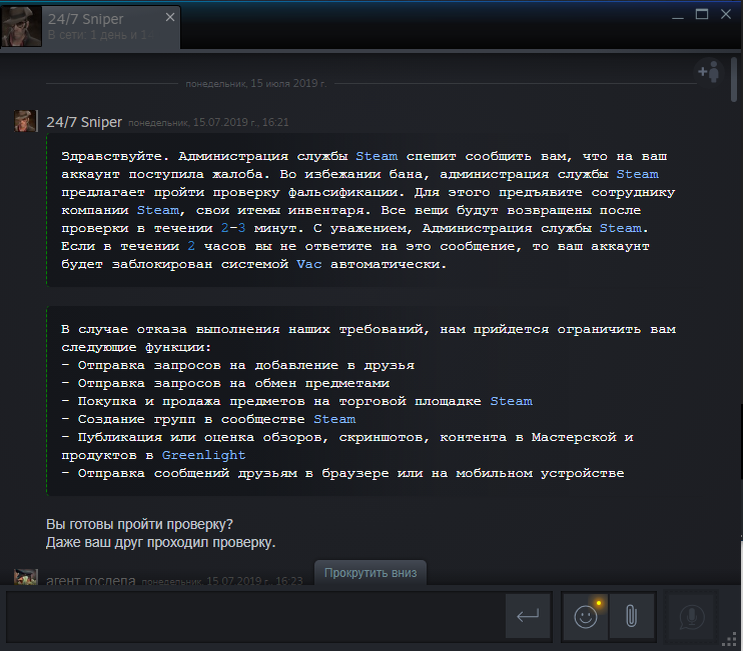Screen dimensions: 743x651
Task: Close the 24/7 Sniper chat tab
Action: tap(170, 18)
